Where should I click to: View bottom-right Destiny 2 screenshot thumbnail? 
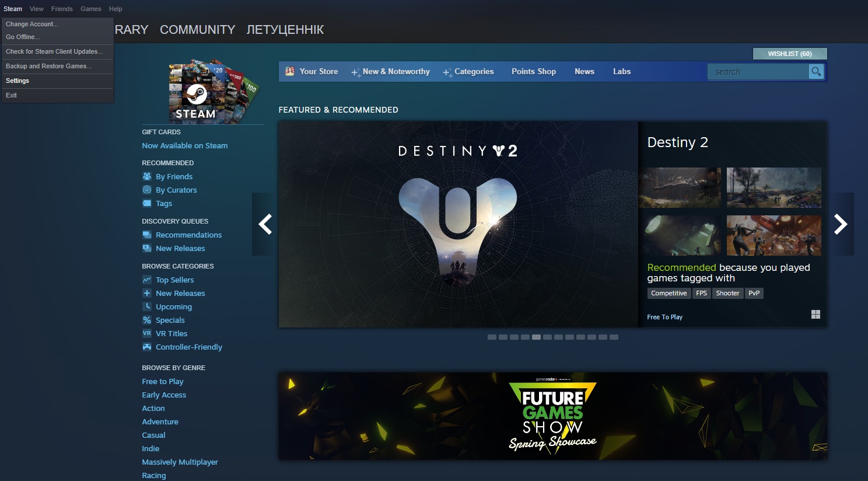pos(774,236)
